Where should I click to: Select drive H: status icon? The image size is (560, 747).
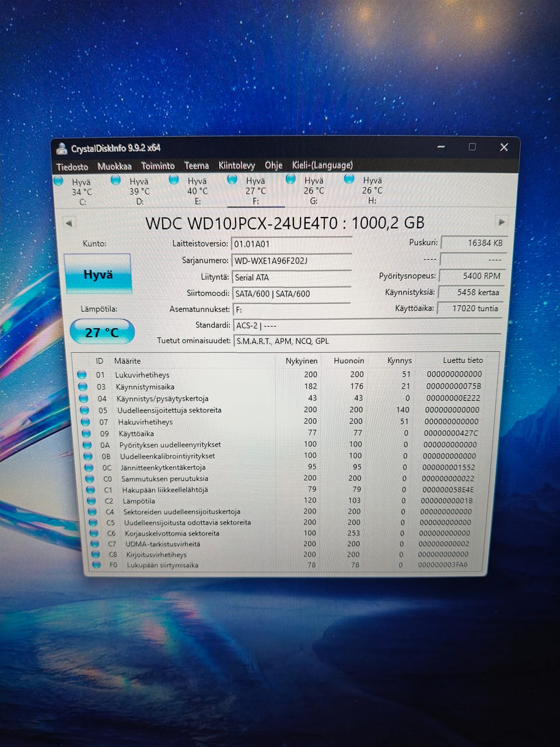click(x=349, y=179)
